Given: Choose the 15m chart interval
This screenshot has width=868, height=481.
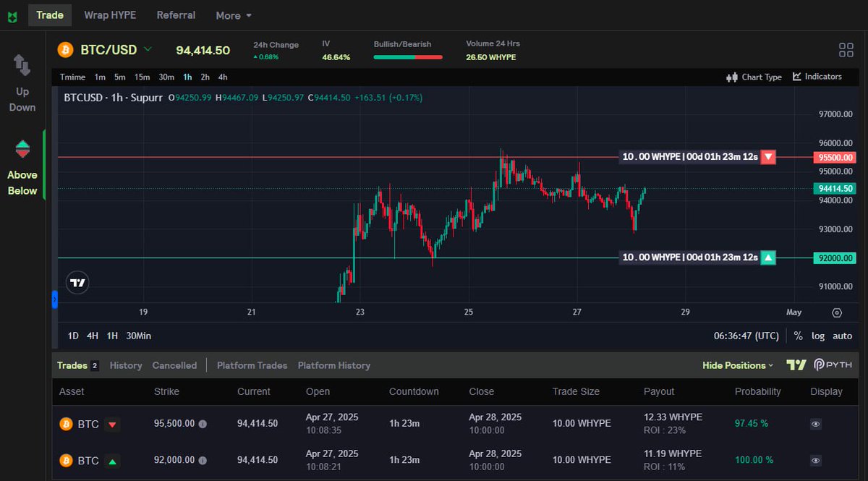Looking at the screenshot, I should coord(141,77).
